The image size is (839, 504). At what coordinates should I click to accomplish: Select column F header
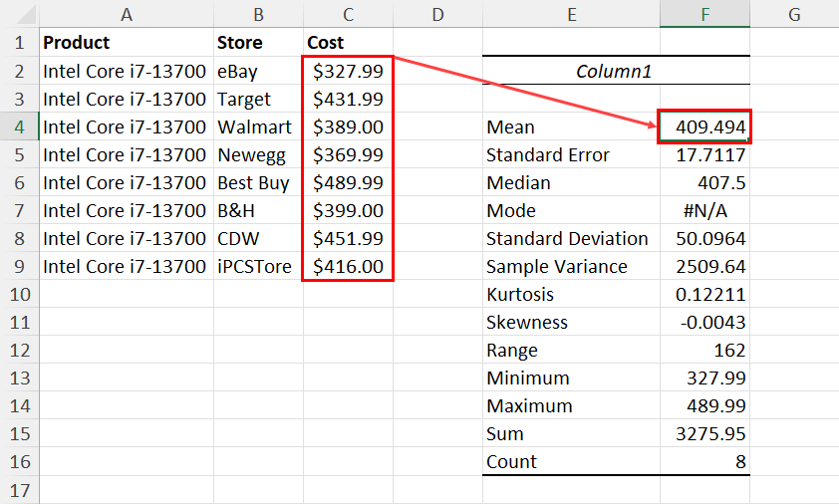pyautogui.click(x=705, y=14)
